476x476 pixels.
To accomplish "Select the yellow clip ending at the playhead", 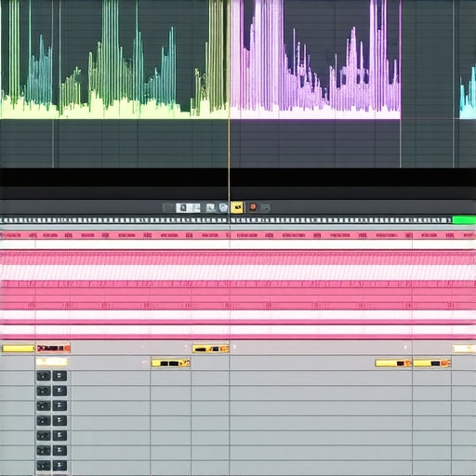I will (x=210, y=349).
